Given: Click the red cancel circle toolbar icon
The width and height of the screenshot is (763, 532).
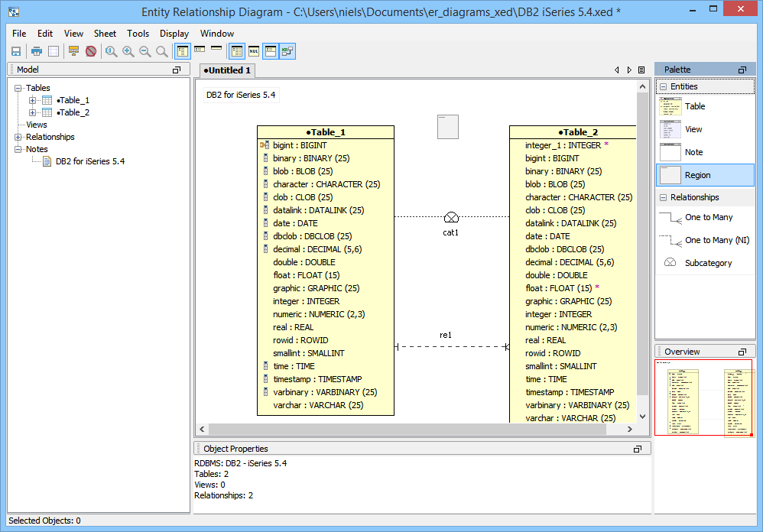Looking at the screenshot, I should click(x=91, y=51).
